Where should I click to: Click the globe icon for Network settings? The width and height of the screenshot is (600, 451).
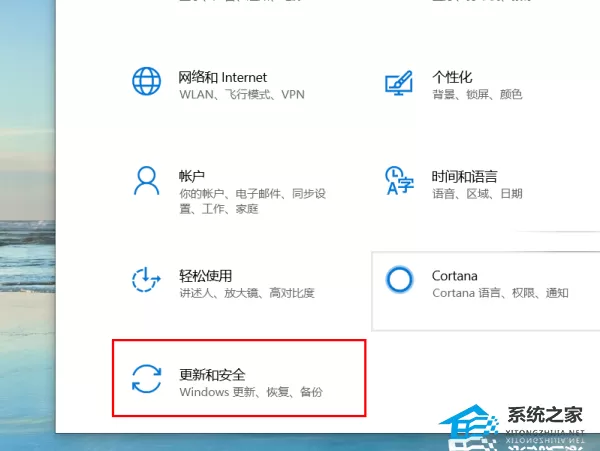tap(146, 81)
